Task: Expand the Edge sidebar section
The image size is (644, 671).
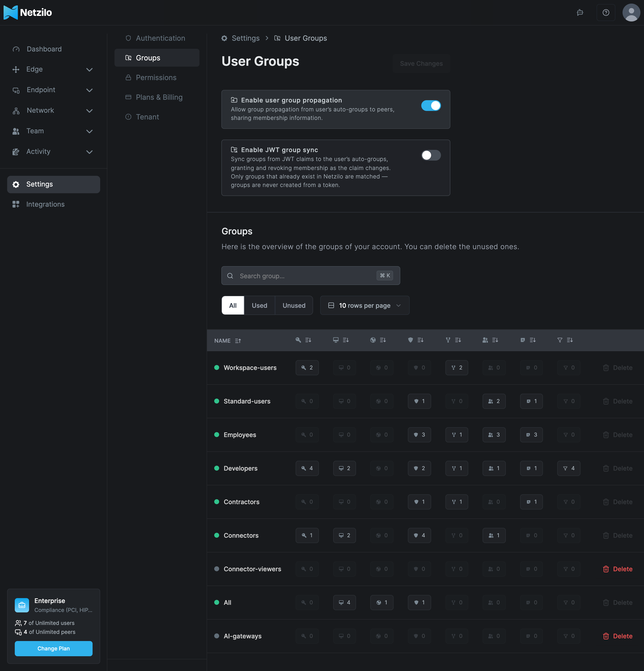Action: 53,70
